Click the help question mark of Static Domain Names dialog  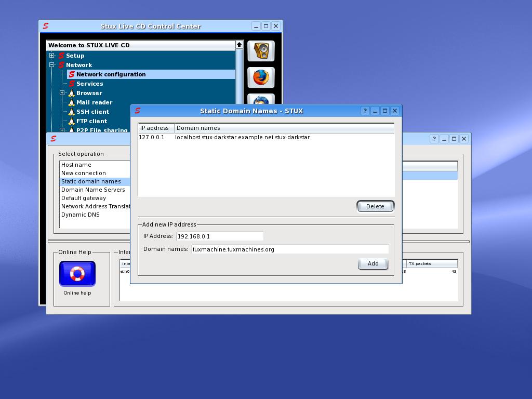(x=365, y=111)
